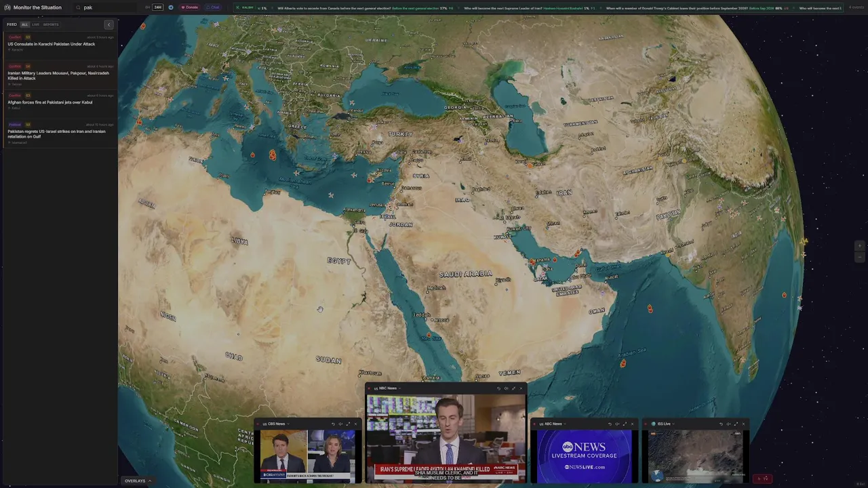Click the Donate button
This screenshot has width=868, height=488.
tap(190, 7)
